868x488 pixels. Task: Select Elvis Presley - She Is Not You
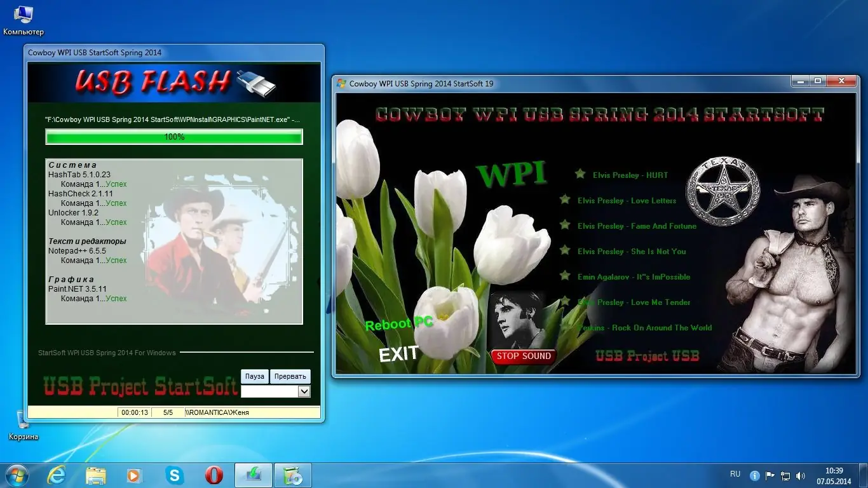(632, 252)
